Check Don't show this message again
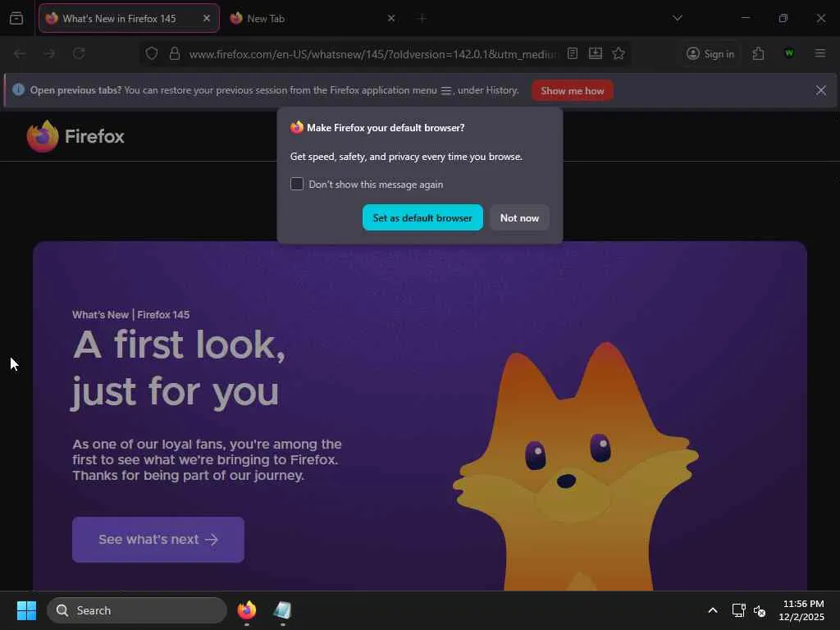Image resolution: width=840 pixels, height=630 pixels. (297, 184)
